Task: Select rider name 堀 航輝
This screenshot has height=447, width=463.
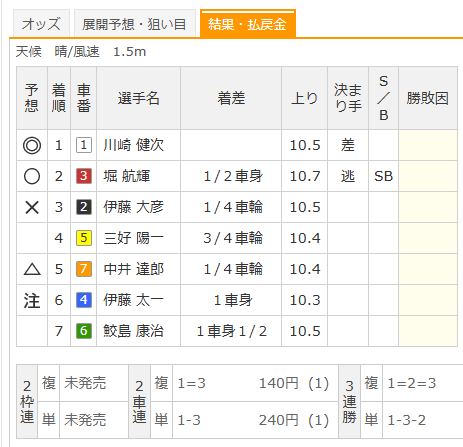Action: coord(127,176)
